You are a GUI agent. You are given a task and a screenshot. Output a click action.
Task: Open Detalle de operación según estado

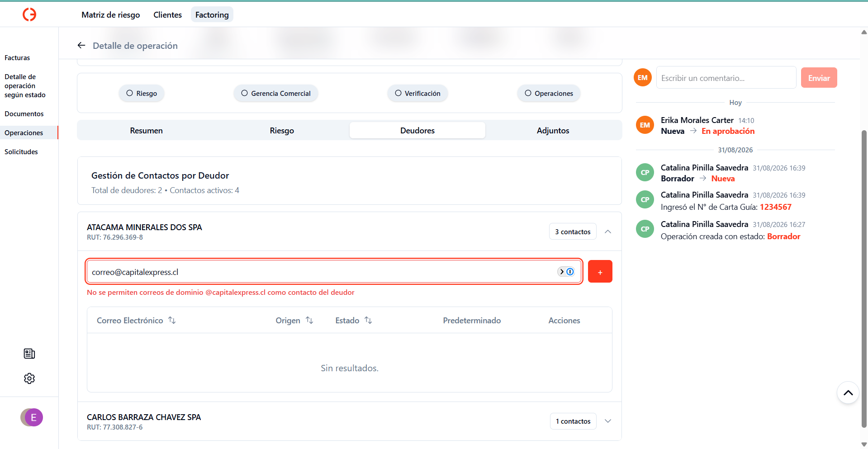[25, 86]
